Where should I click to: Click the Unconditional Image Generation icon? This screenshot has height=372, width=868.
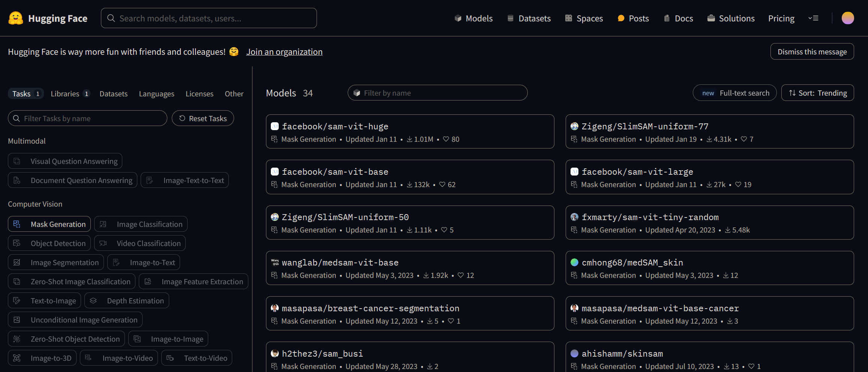[17, 319]
